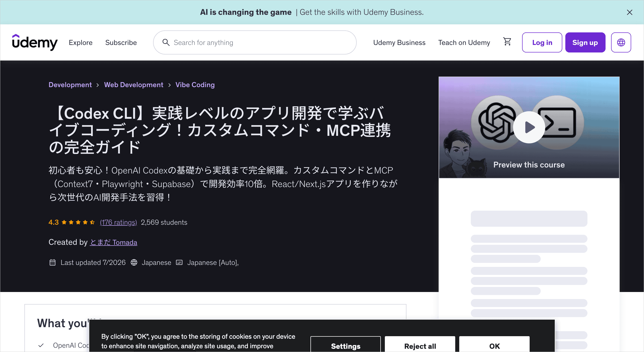Click the rating stars next to 4.3
644x352 pixels.
click(78, 222)
